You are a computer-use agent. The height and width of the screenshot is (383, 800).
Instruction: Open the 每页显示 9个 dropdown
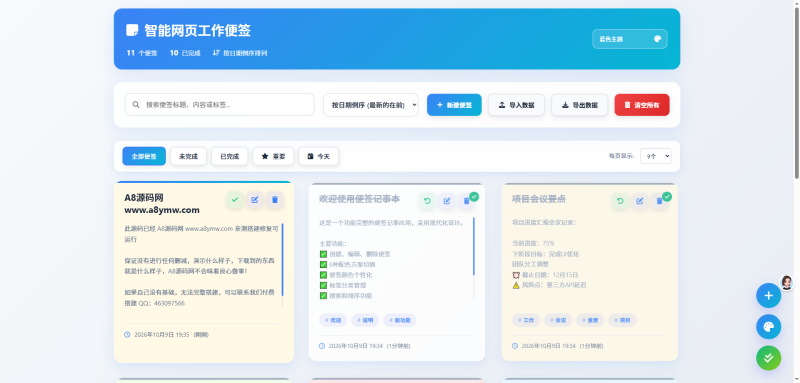(x=656, y=157)
